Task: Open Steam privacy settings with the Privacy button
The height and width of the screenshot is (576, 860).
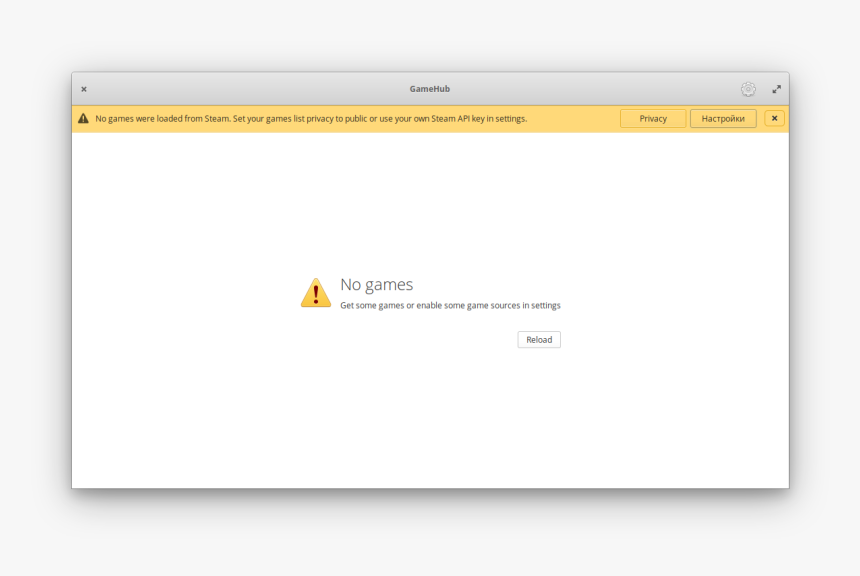Action: point(652,118)
